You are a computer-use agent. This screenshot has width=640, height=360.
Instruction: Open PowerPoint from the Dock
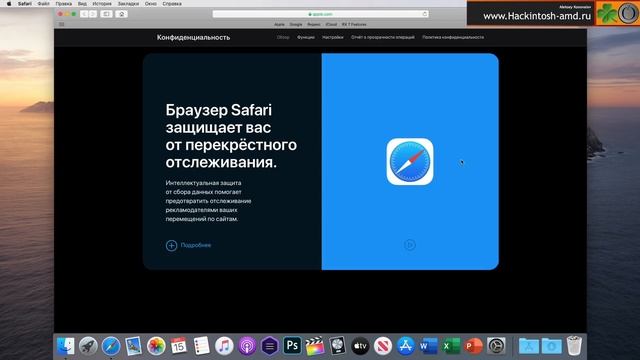[x=473, y=346]
